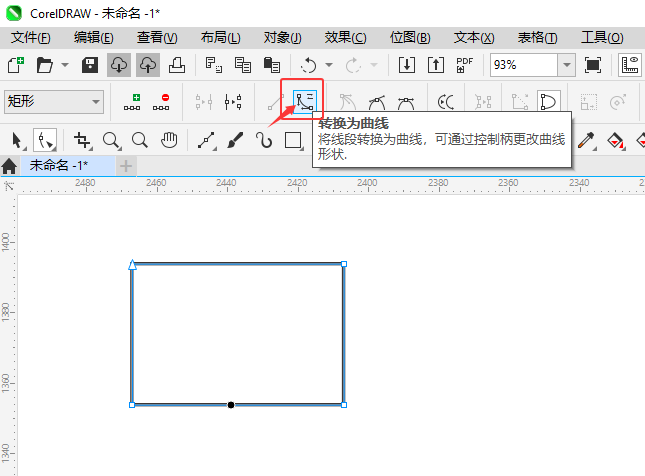Select the Eyedropper tool
Image resolution: width=645 pixels, height=476 pixels.
[586, 140]
